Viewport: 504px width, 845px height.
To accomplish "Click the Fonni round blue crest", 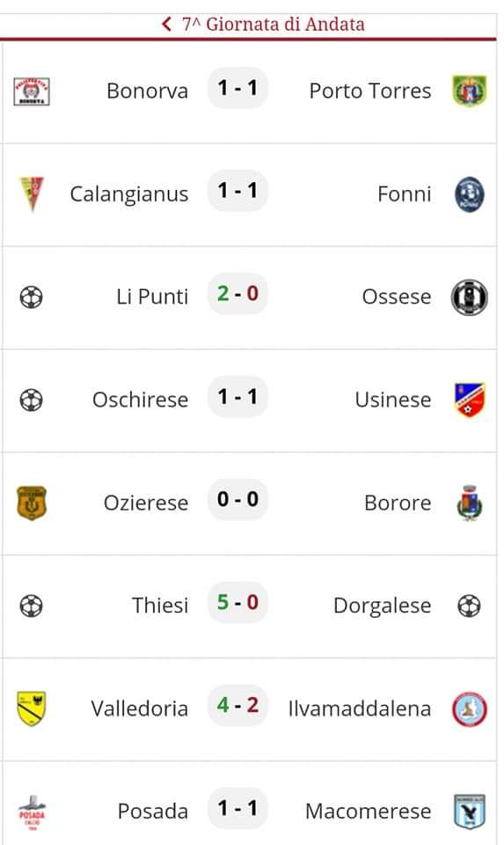I will coord(470,194).
